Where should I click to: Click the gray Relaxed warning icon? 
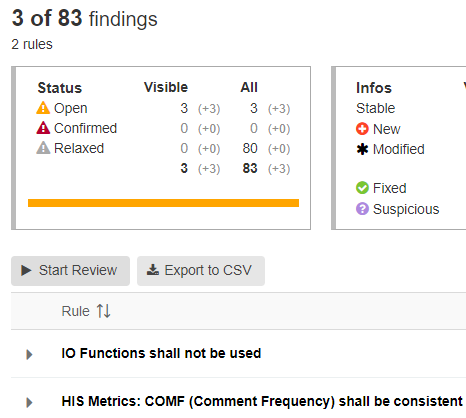pos(43,148)
